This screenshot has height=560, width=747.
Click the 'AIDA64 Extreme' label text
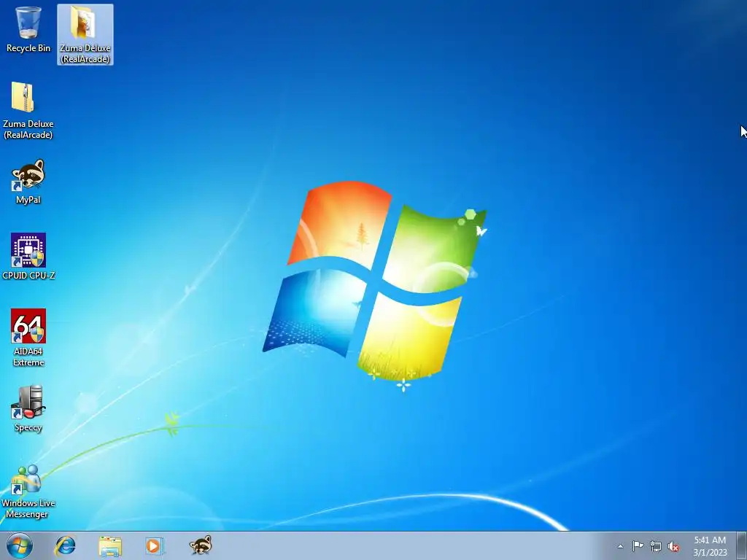click(28, 357)
